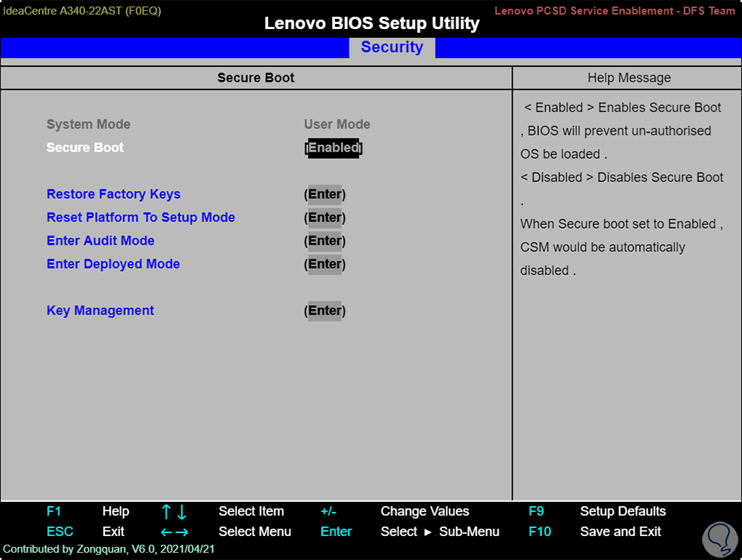Click the Help label in footer

[116, 511]
